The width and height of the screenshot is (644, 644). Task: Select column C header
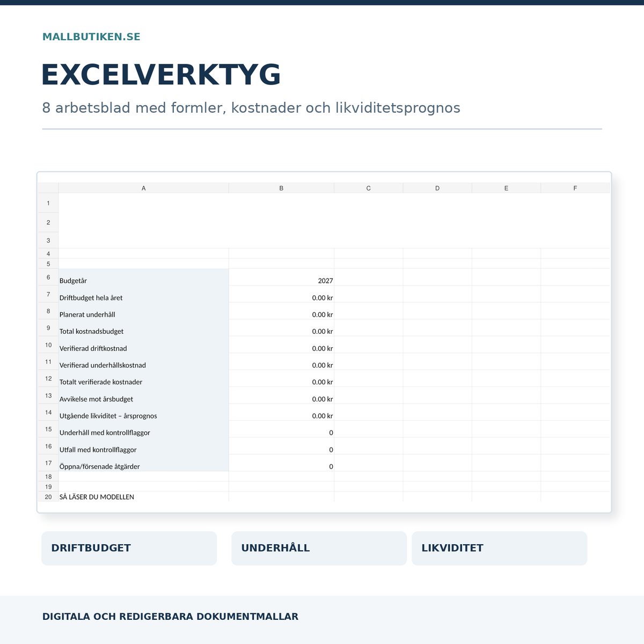point(368,188)
